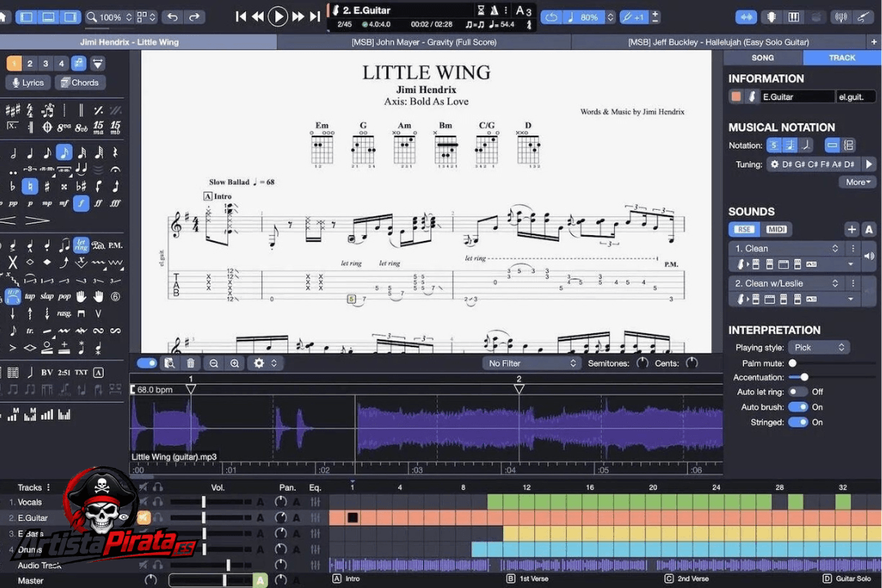This screenshot has height=588, width=882.
Task: Jump to the beginning of the song
Action: pos(241,17)
